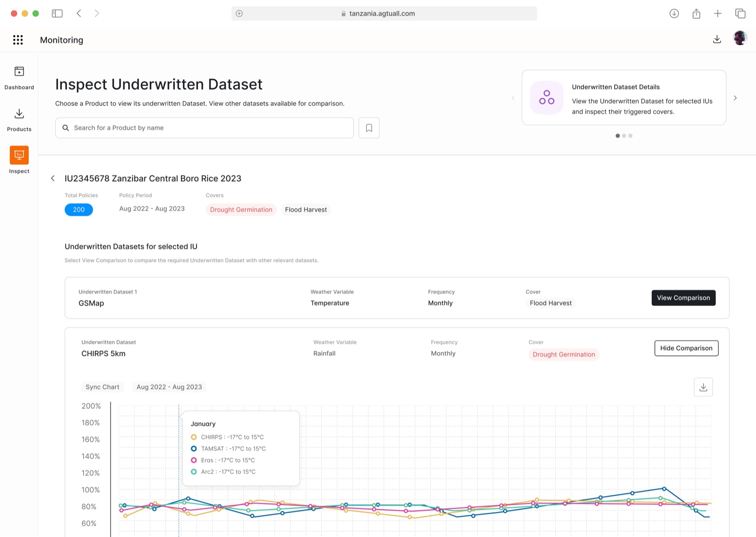Click Hide Comparison for CHIRPS 5km
This screenshot has width=756, height=537.
[686, 349]
